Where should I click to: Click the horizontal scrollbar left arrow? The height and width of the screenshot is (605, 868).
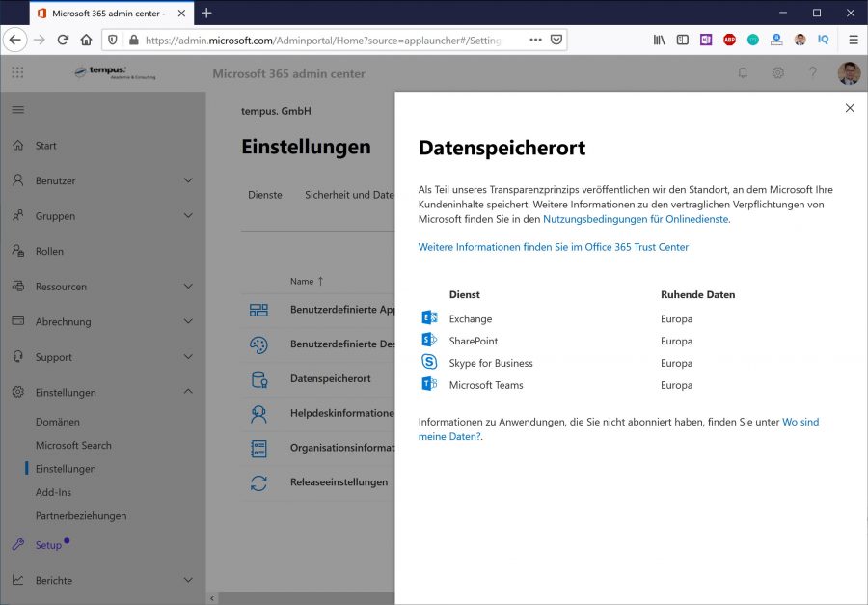click(x=212, y=598)
